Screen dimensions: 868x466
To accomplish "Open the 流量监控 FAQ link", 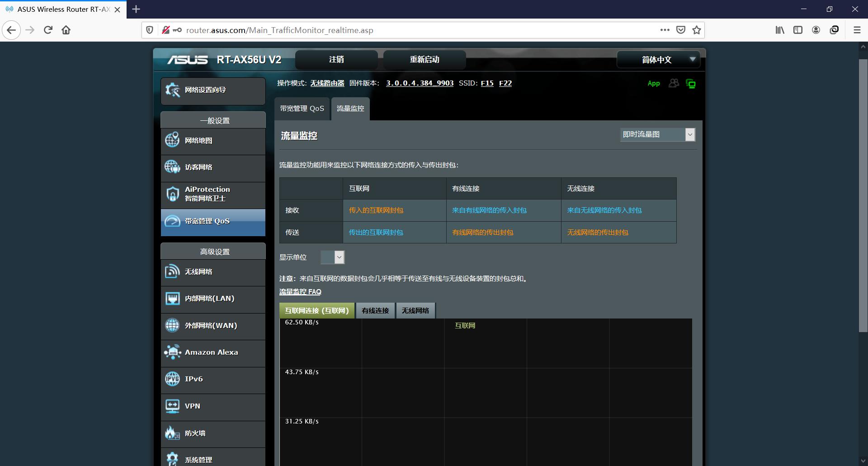I will coord(300,292).
